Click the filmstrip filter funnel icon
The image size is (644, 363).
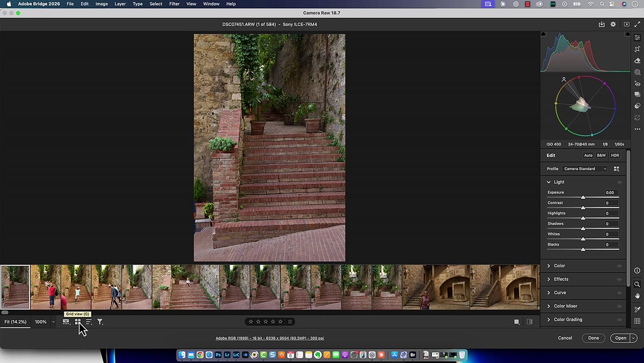pyautogui.click(x=100, y=322)
